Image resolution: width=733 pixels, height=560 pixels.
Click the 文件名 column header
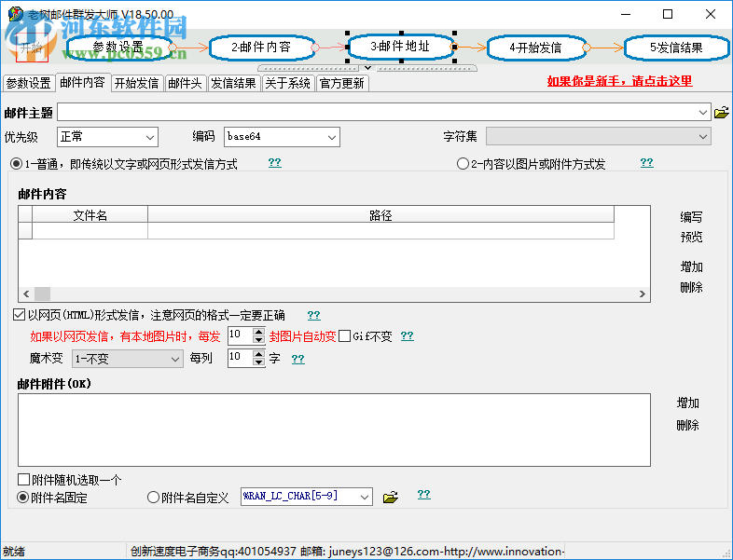(90, 215)
